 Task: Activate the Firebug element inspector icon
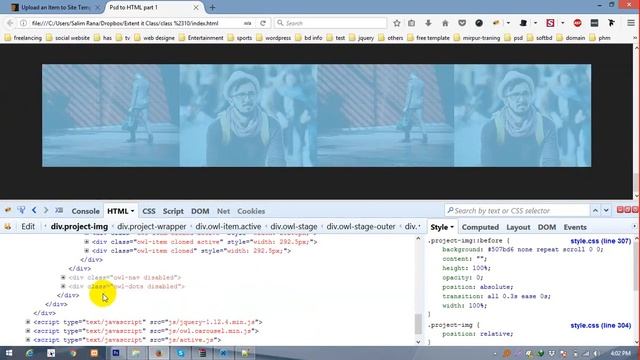(x=21, y=211)
